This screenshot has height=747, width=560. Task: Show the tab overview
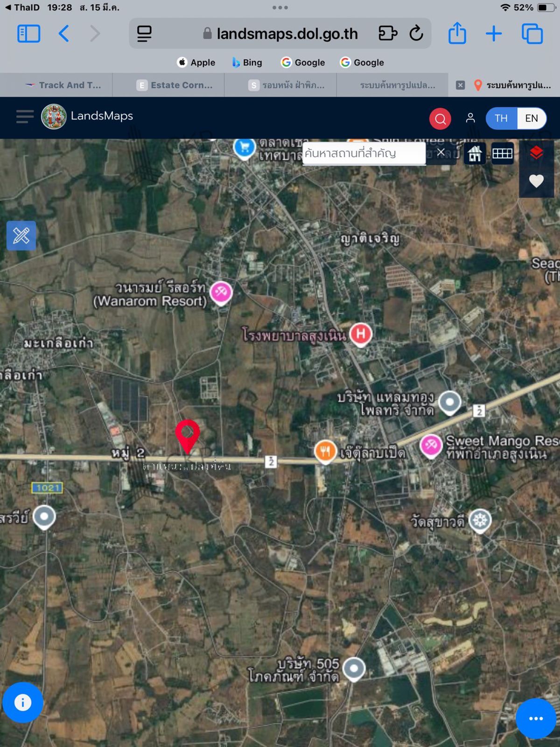pyautogui.click(x=532, y=34)
